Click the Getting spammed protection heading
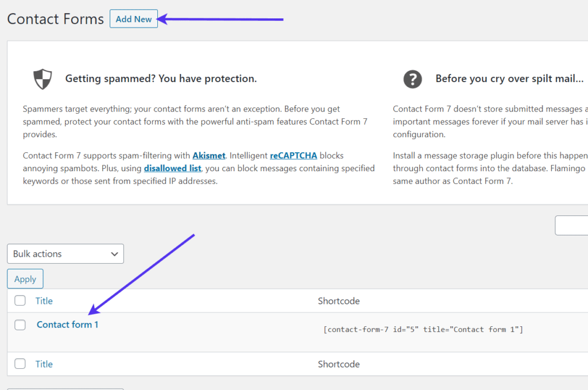The image size is (588, 390). tap(161, 79)
